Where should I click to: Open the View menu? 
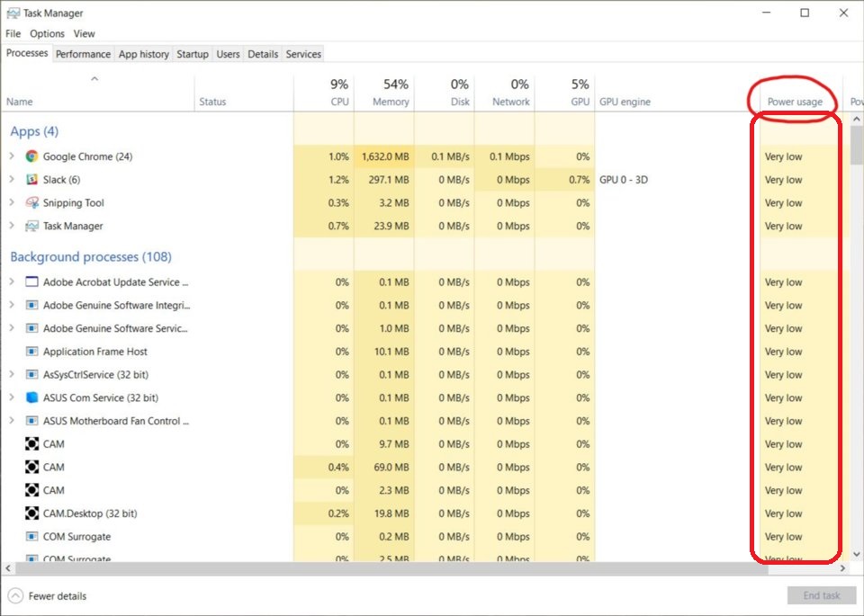84,33
